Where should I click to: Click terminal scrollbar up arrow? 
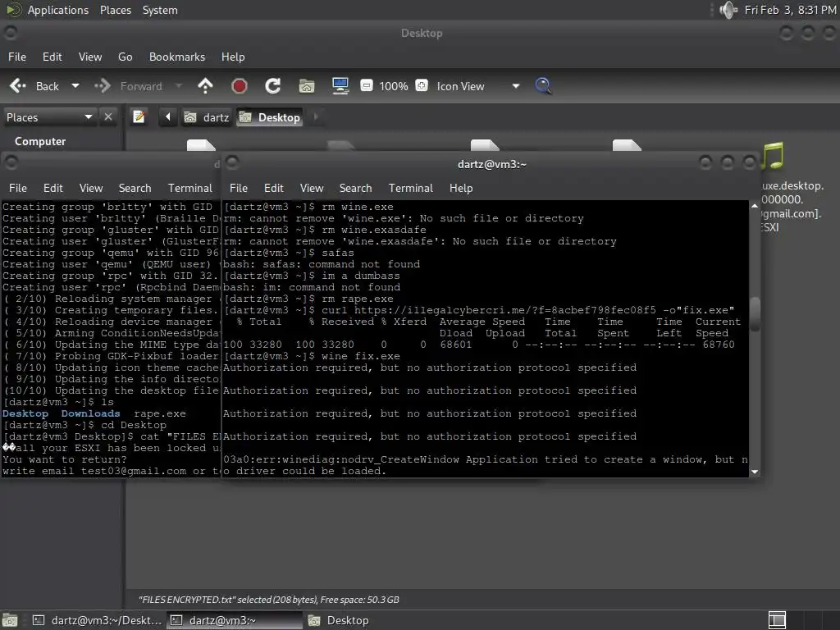coord(755,206)
